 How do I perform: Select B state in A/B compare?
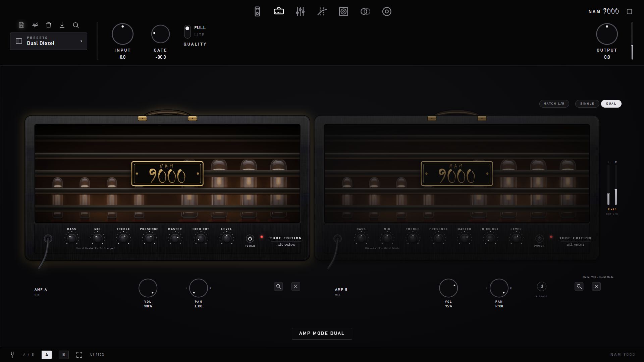tap(64, 355)
